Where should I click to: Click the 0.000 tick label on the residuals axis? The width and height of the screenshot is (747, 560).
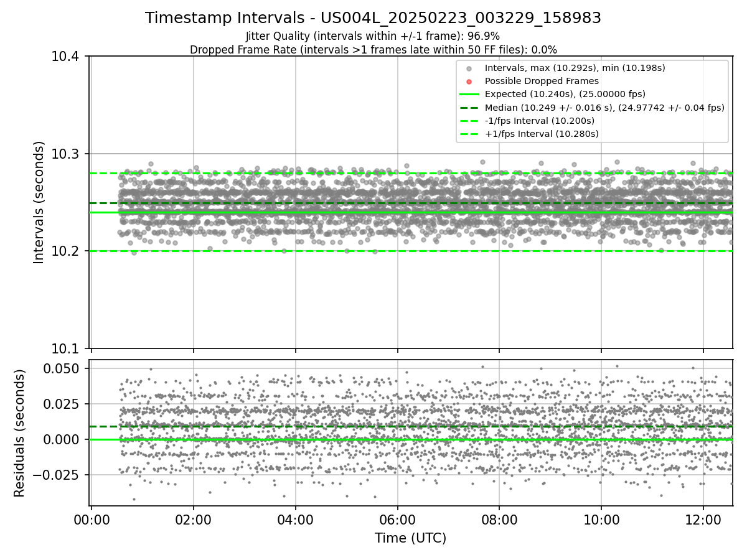point(62,439)
